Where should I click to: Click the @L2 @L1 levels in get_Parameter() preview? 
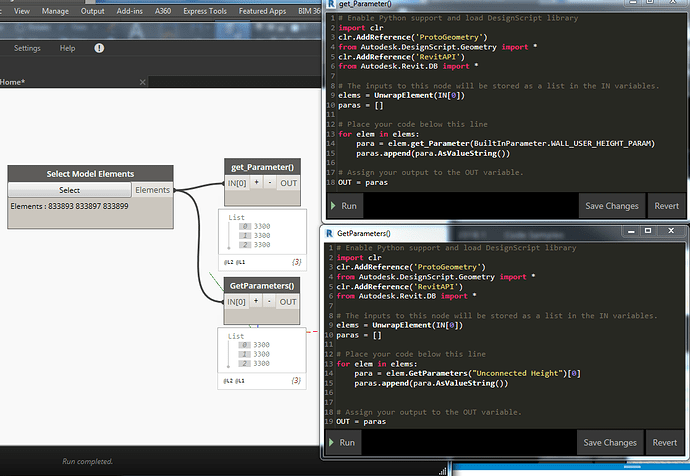point(235,262)
